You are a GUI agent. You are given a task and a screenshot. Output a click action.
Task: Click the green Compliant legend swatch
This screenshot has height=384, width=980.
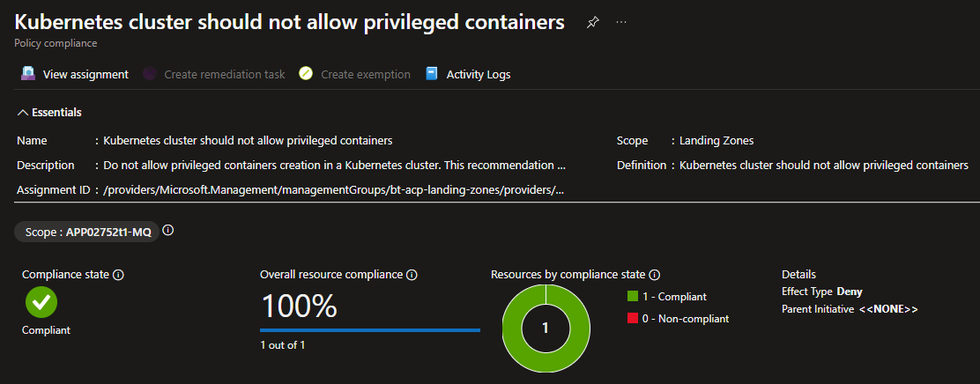(x=632, y=297)
